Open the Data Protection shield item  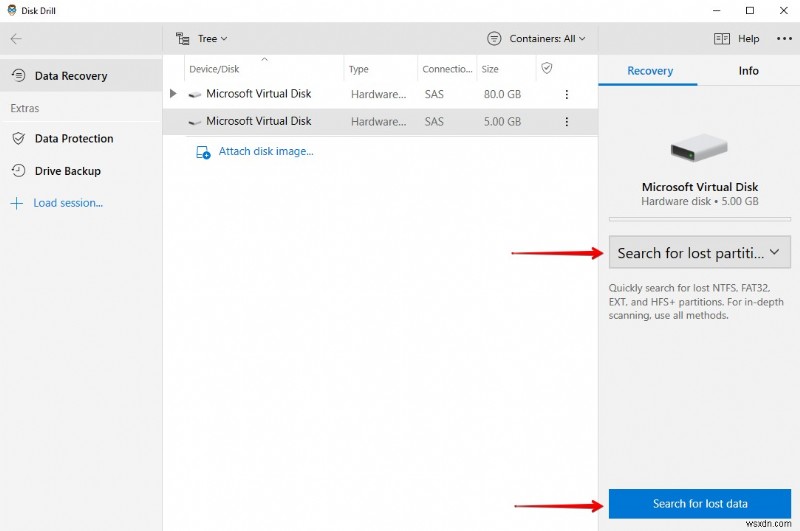coord(73,139)
